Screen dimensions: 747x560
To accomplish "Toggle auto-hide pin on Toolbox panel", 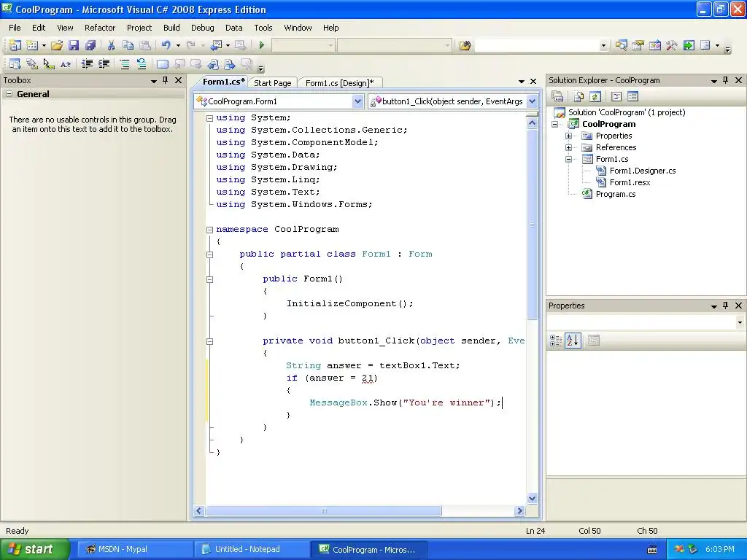I will [166, 80].
